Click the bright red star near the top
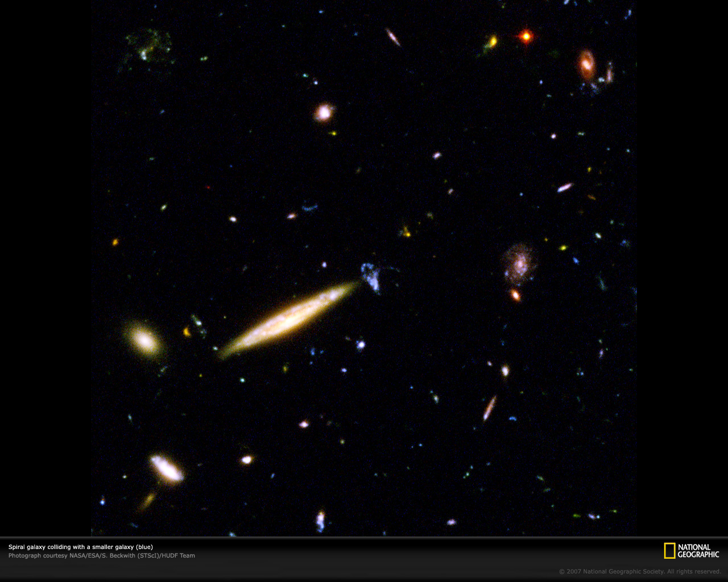 point(527,36)
